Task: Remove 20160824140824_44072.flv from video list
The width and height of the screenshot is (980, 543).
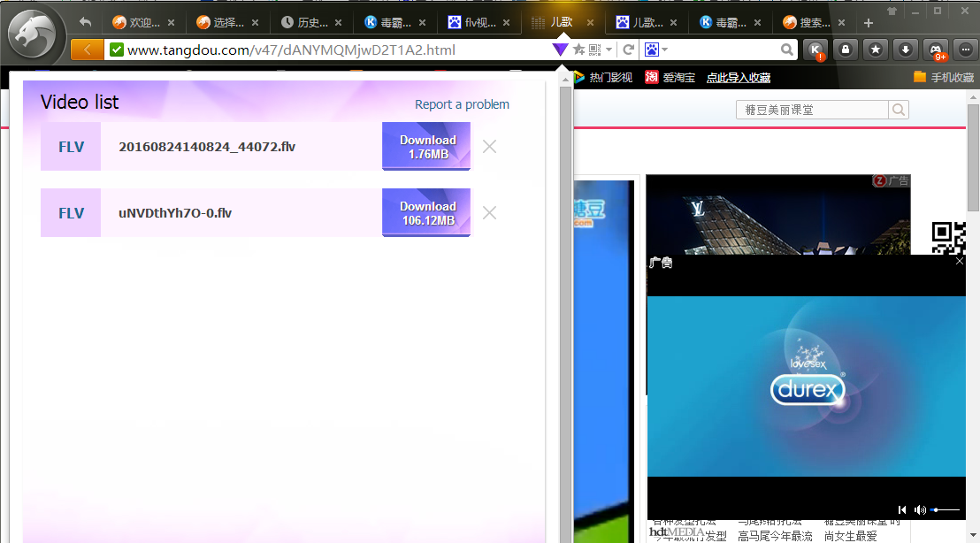Action: coord(489,147)
